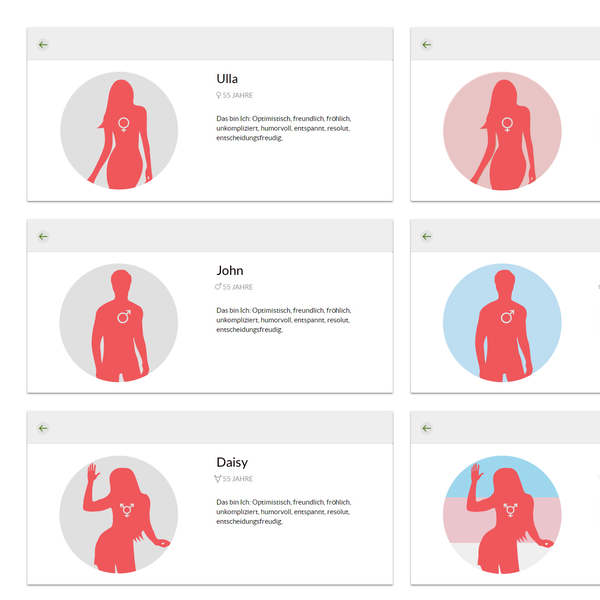This screenshot has height=600, width=600.
Task: Click Daisy's waving silhouette avatar
Action: point(119,515)
